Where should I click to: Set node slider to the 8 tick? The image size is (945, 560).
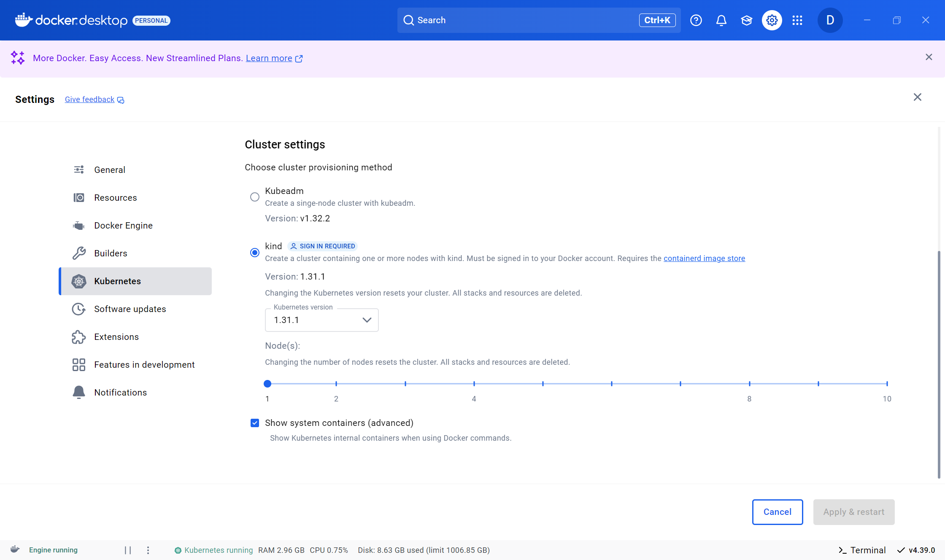coord(750,384)
